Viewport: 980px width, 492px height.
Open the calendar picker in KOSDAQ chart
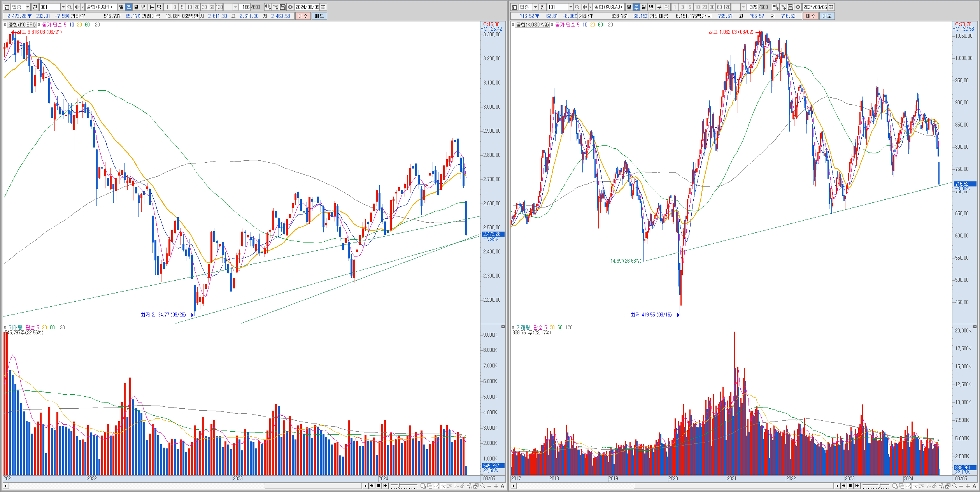pyautogui.click(x=831, y=7)
